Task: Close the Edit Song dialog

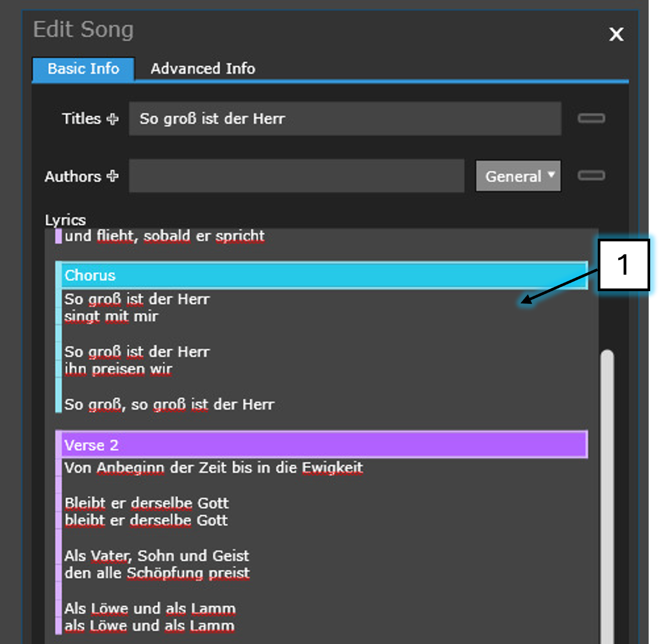Action: click(x=616, y=34)
